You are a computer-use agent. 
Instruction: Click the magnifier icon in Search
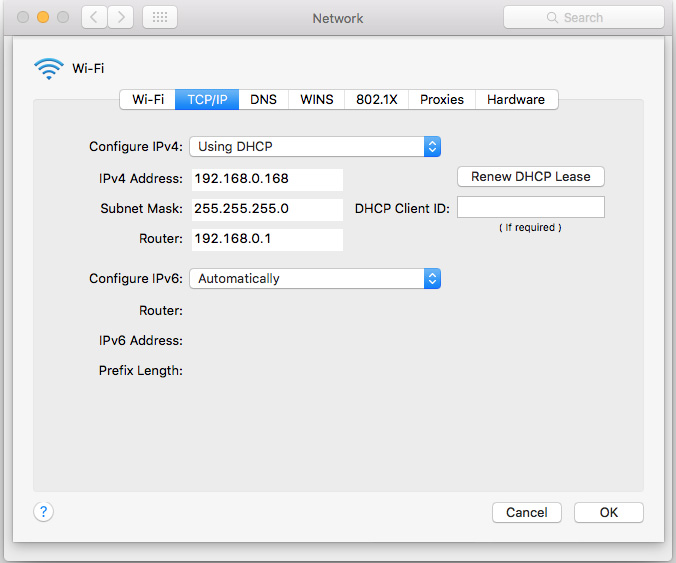click(551, 18)
